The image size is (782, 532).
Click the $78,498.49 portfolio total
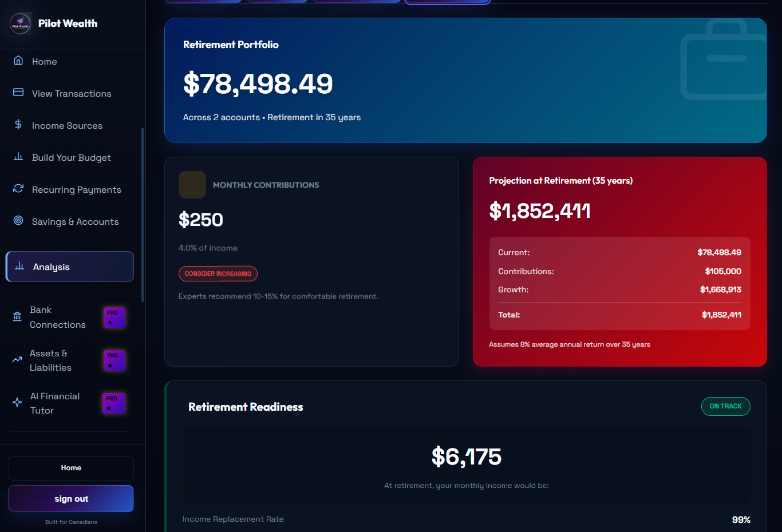coord(258,84)
